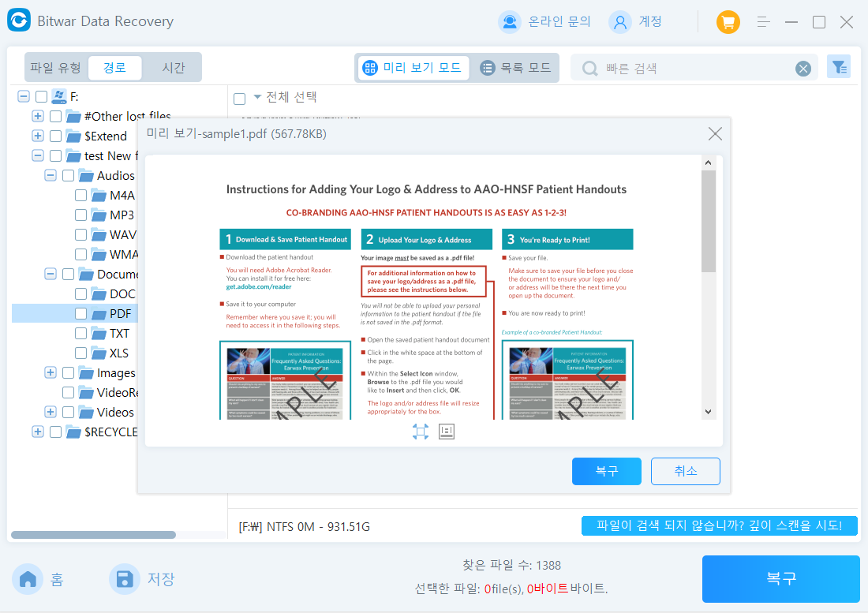Expand the #Other lost files node
This screenshot has height=613, width=868.
tap(38, 116)
